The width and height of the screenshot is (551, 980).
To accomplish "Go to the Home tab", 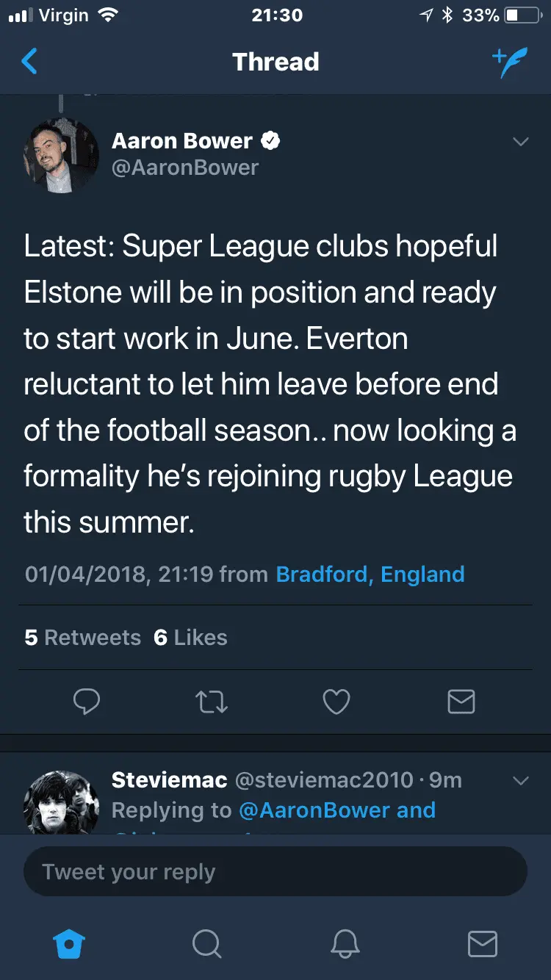I will 70,943.
